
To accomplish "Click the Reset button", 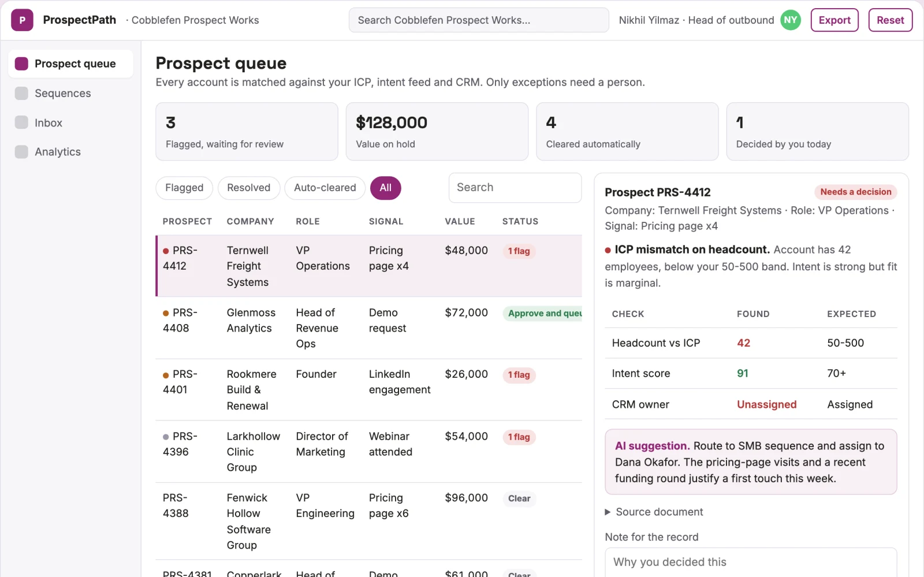I will [x=890, y=20].
